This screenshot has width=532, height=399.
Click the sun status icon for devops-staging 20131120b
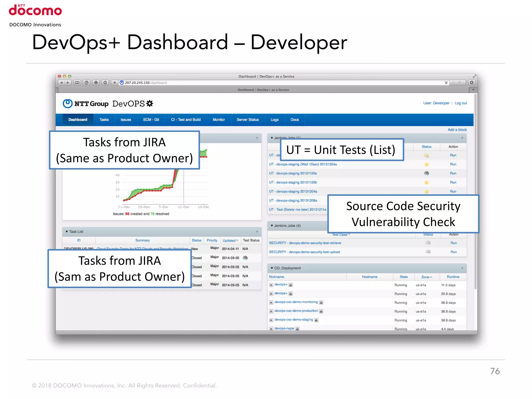[x=427, y=182]
